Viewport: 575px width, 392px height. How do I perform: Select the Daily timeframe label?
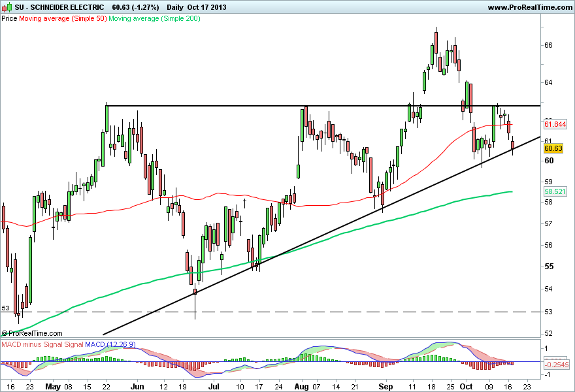175,7
